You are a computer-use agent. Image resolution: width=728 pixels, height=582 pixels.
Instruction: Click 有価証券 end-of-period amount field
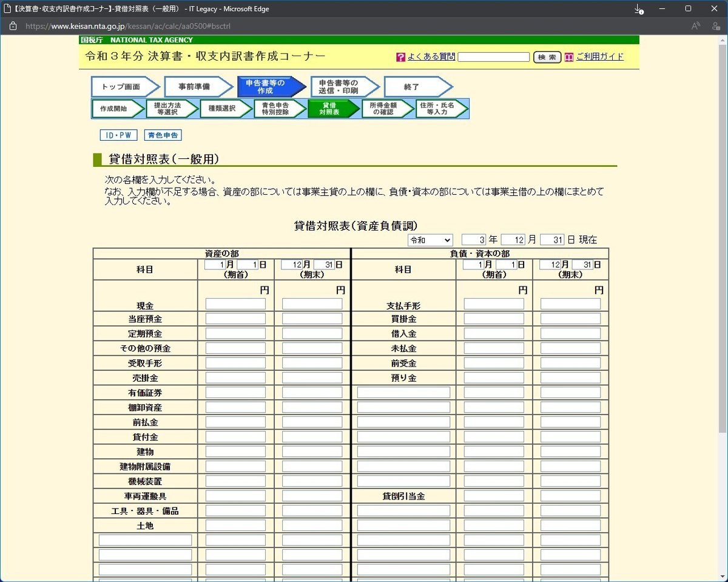(x=312, y=393)
